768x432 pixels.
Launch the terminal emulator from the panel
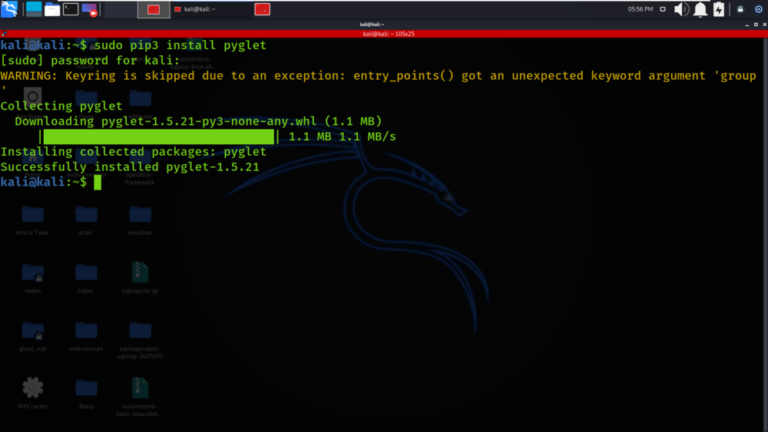click(x=70, y=10)
